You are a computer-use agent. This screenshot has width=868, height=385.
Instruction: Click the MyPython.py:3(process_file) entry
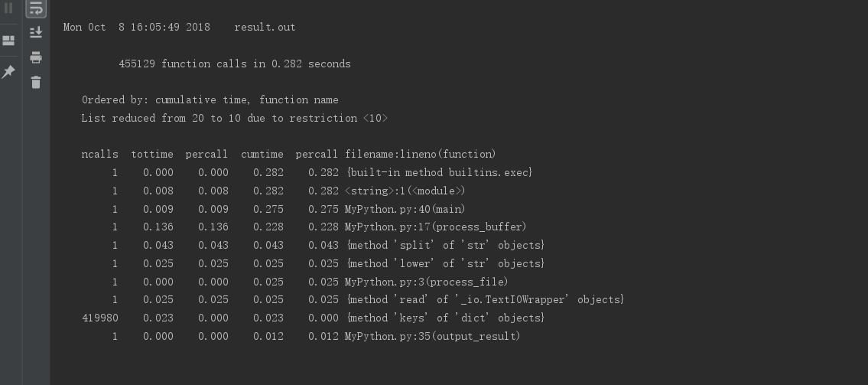pos(426,282)
